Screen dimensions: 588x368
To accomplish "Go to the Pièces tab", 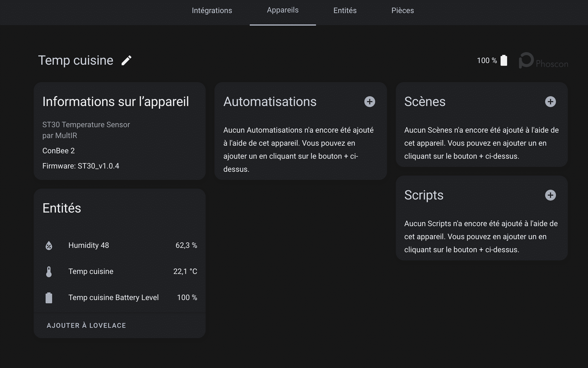I will point(403,11).
